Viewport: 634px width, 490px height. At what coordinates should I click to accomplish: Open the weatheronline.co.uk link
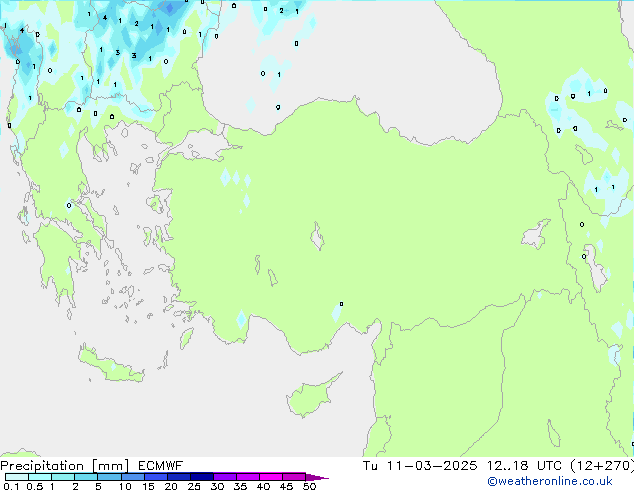tap(550, 481)
